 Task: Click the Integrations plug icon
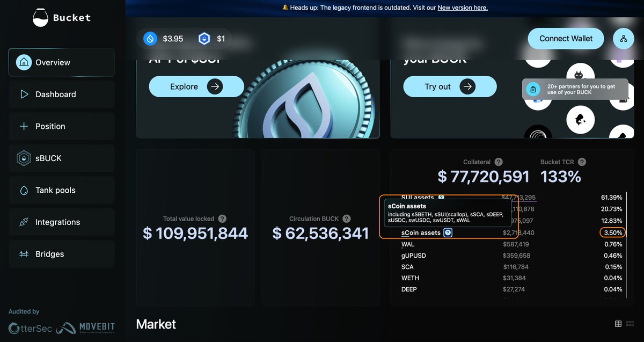tap(24, 222)
